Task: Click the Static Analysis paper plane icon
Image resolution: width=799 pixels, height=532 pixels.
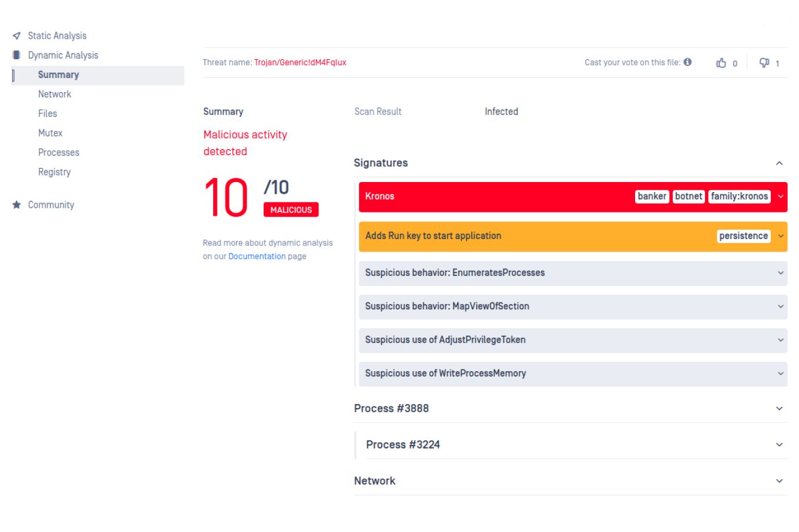Action: point(16,36)
